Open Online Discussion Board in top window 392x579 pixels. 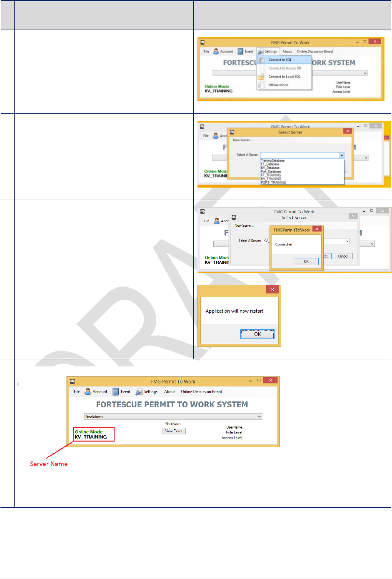point(315,52)
